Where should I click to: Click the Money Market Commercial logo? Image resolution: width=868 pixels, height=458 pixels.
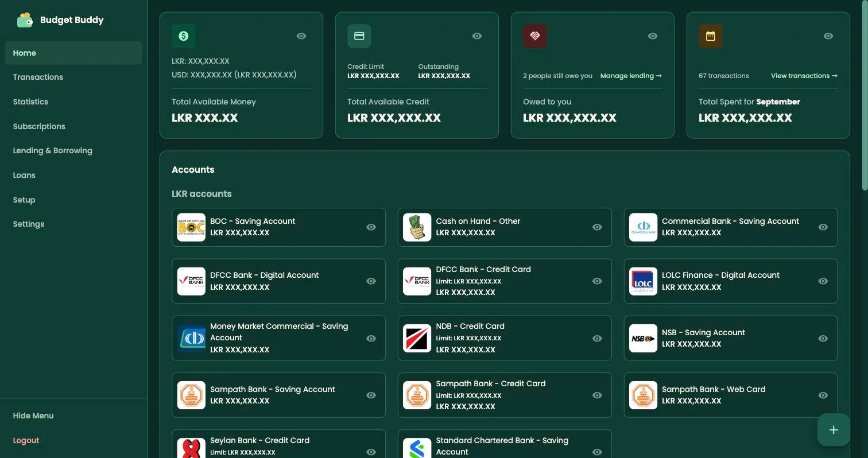[191, 338]
